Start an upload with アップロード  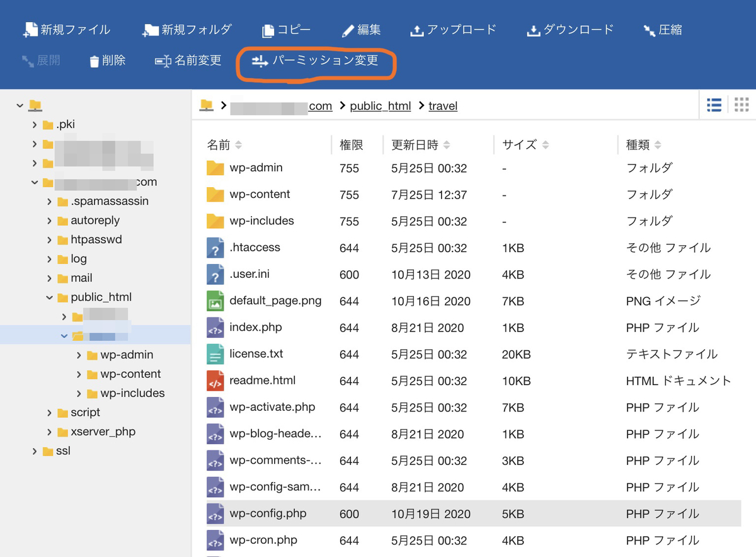453,30
